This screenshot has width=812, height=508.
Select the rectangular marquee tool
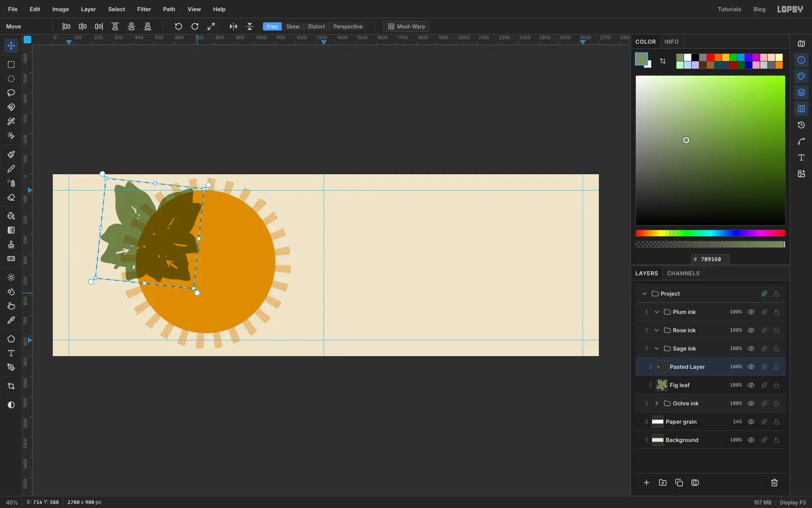point(11,65)
